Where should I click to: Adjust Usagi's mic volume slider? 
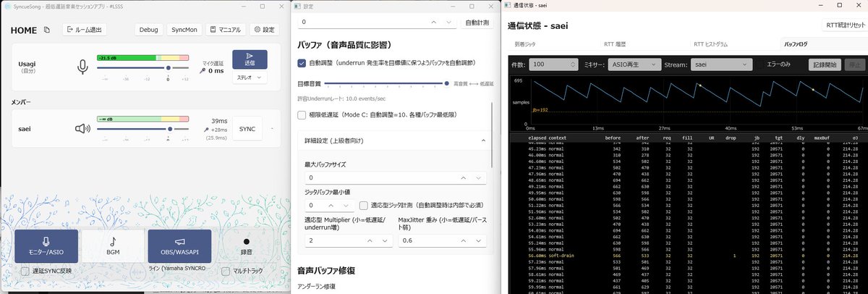(x=142, y=67)
